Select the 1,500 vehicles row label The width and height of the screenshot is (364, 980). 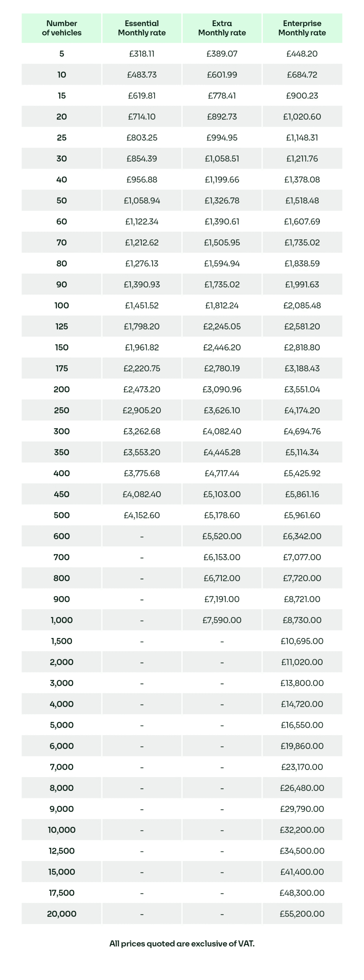click(x=62, y=641)
